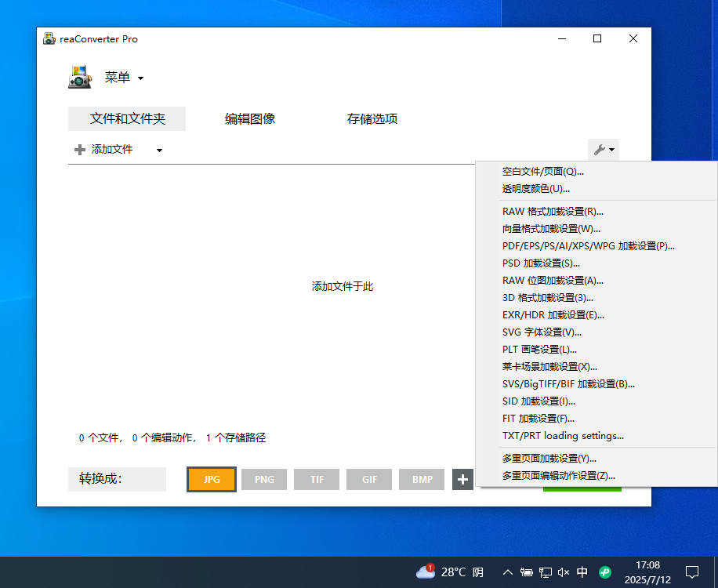This screenshot has width=718, height=588.
Task: Open SVS/BigTIFF/BIF 加载设置(B) entry
Action: coord(597,383)
